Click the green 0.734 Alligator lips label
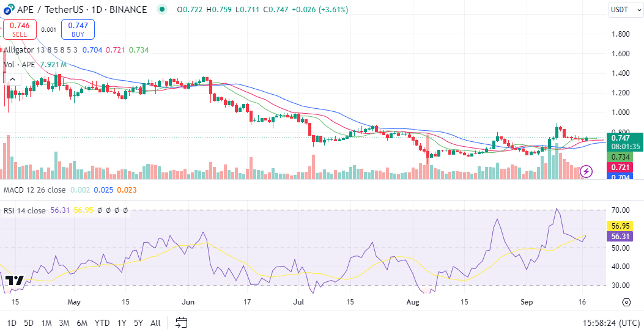Screen dimensions: 644x332 620,157
